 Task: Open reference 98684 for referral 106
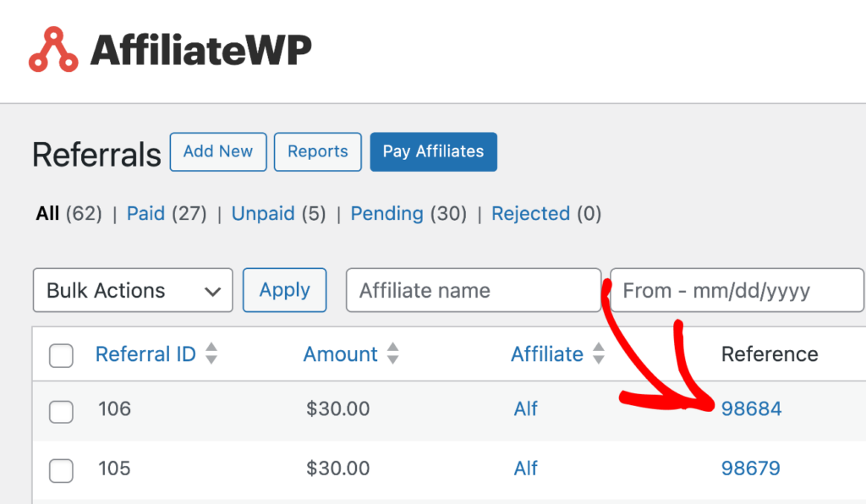click(752, 408)
